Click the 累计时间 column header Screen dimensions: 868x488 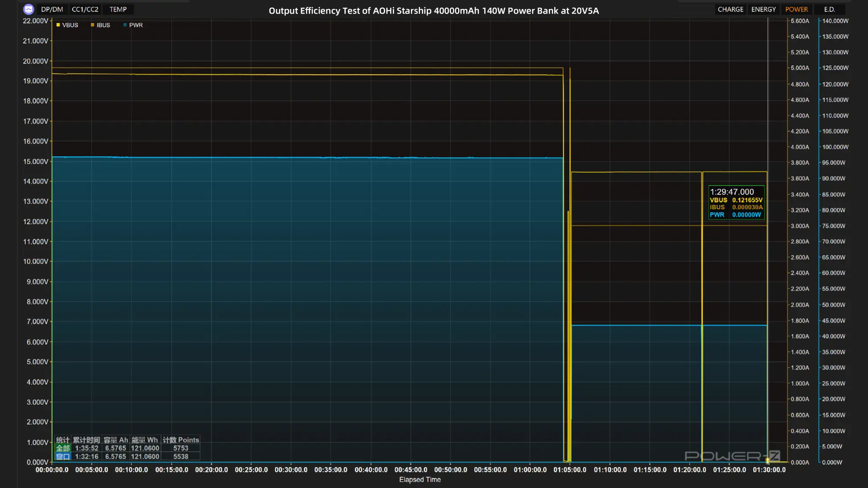(86, 440)
